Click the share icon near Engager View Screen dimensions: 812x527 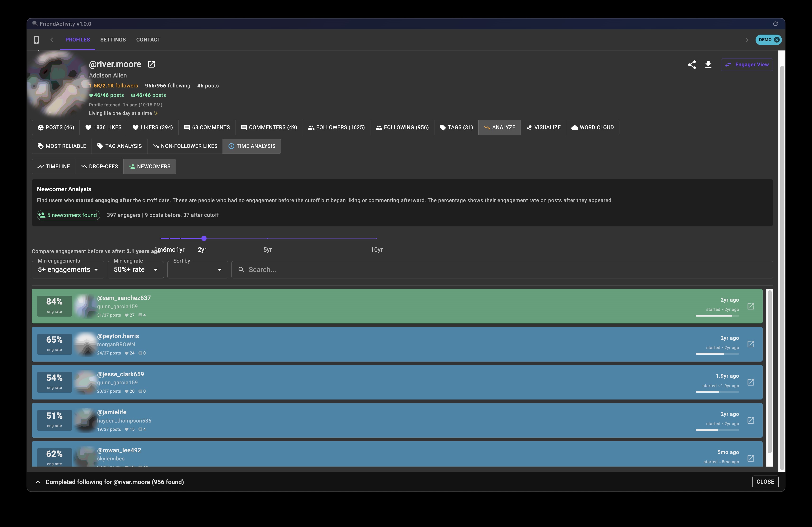point(692,64)
